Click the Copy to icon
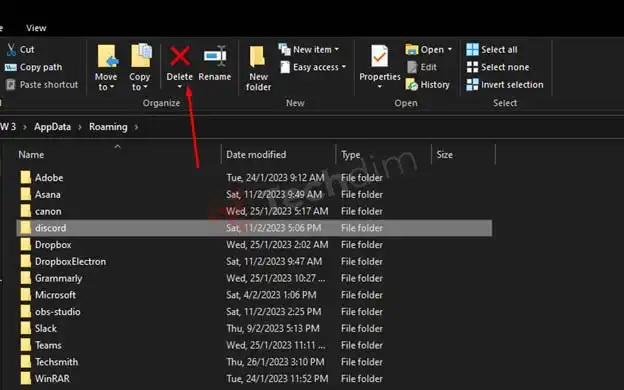 141,55
